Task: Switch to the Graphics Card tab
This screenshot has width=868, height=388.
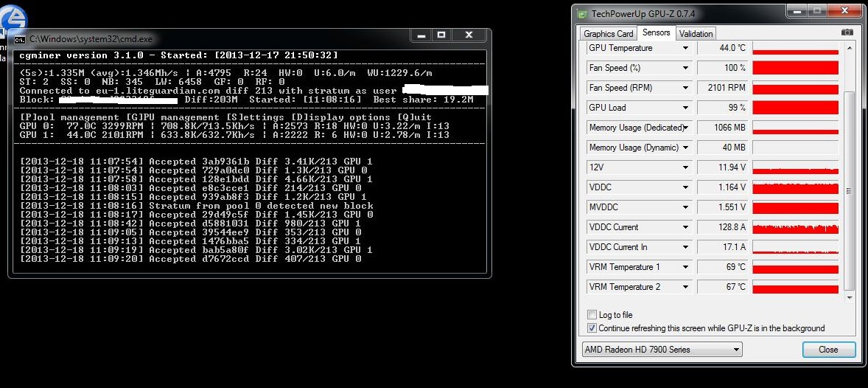Action: click(609, 34)
